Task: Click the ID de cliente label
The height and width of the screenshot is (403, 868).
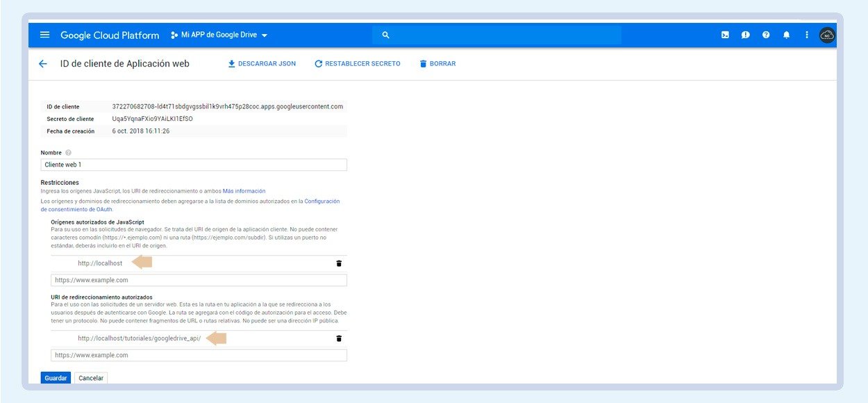Action: coord(63,107)
